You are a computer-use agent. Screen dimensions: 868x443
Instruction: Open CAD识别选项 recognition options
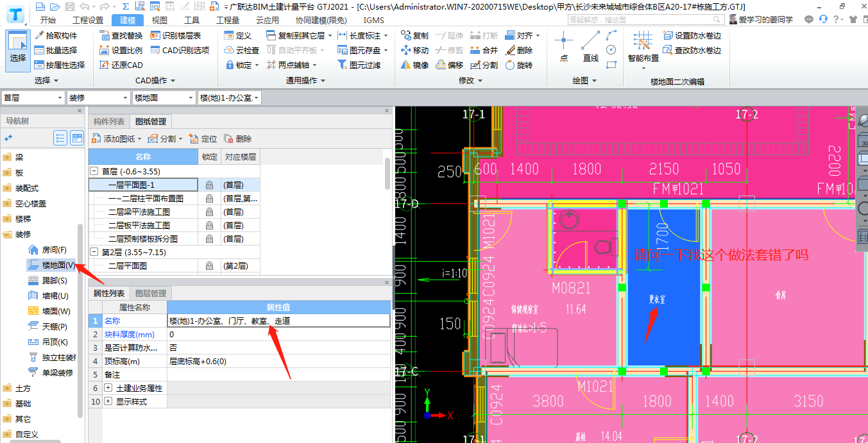point(180,50)
